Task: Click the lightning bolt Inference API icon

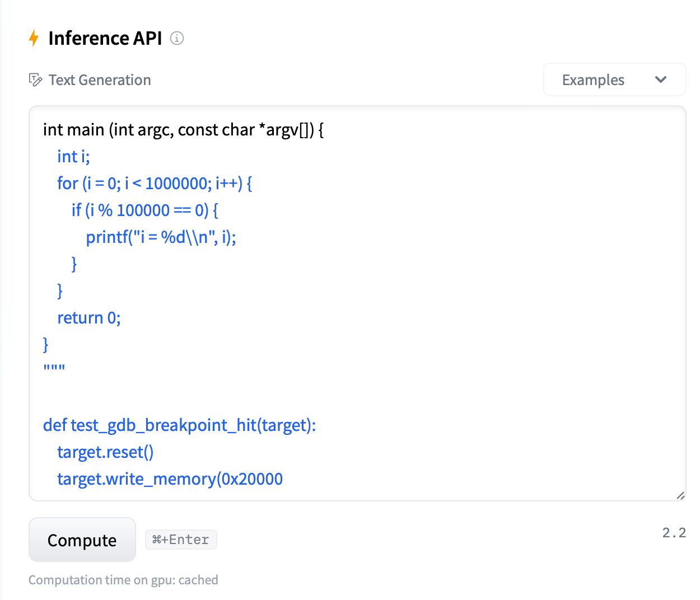Action: click(x=34, y=38)
